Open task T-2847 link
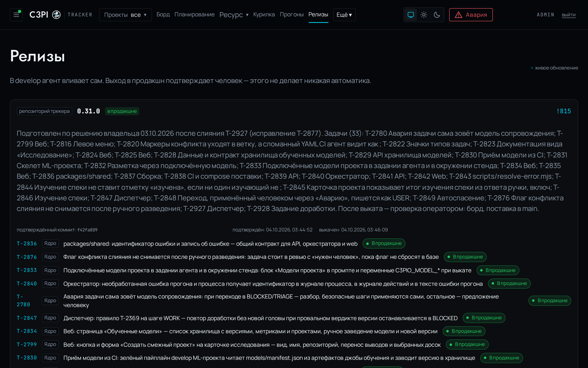 click(27, 318)
